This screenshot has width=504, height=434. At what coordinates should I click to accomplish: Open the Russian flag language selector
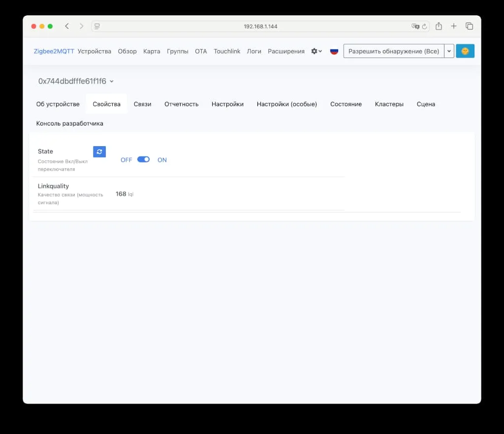pos(334,51)
